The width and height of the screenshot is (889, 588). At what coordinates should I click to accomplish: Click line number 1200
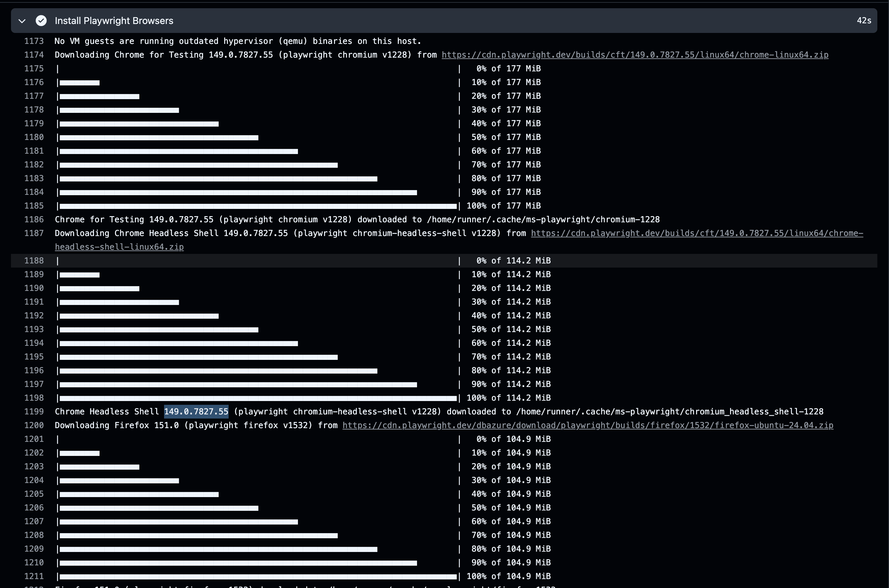(x=34, y=425)
